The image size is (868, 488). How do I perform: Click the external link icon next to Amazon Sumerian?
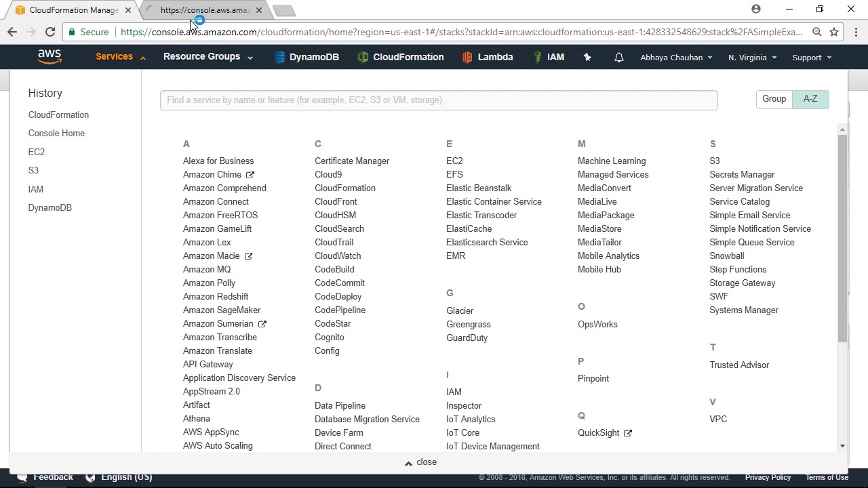pyautogui.click(x=262, y=324)
